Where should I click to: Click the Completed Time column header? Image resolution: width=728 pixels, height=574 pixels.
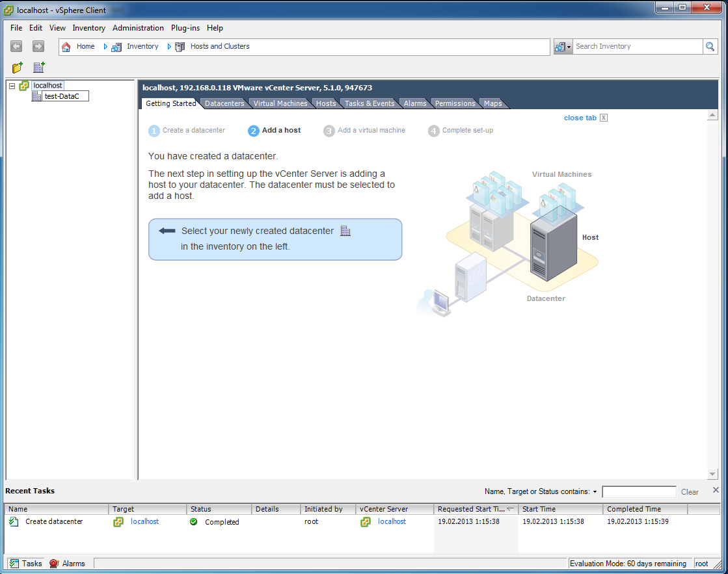(x=645, y=509)
